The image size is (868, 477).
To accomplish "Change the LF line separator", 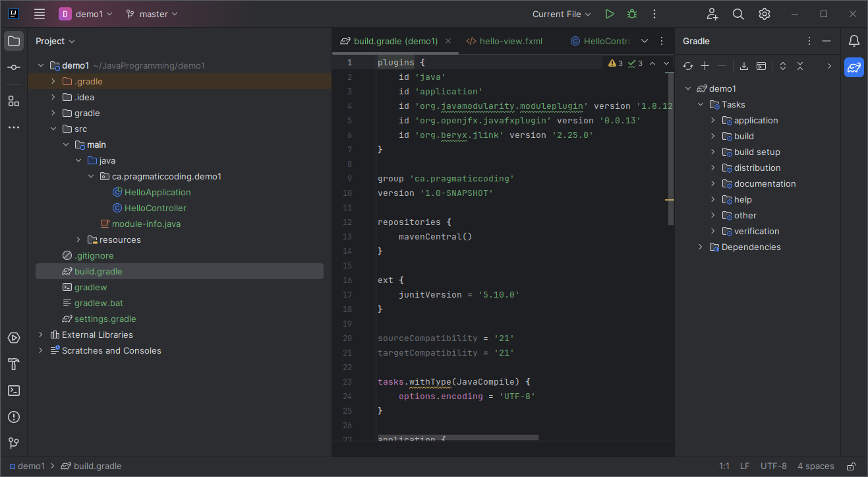I will pyautogui.click(x=745, y=466).
